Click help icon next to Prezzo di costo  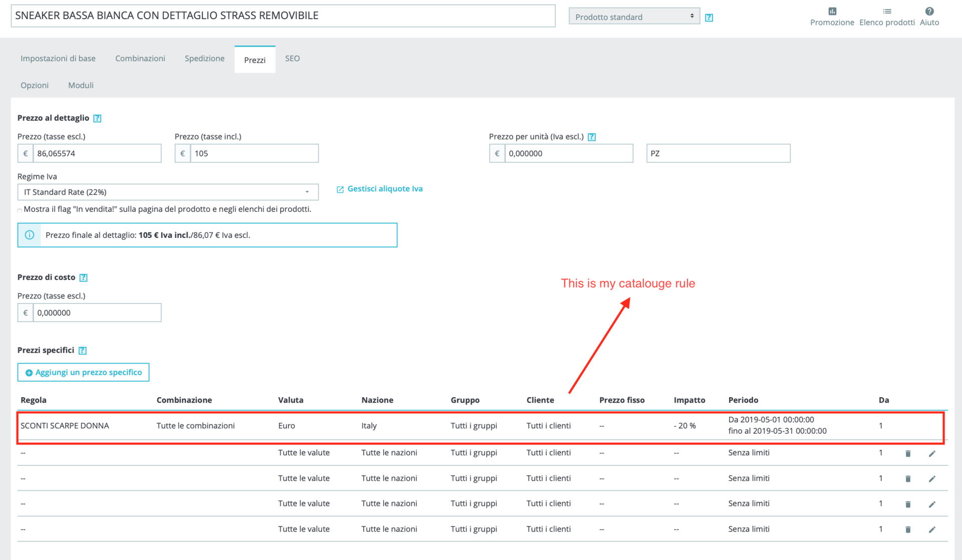click(x=84, y=278)
